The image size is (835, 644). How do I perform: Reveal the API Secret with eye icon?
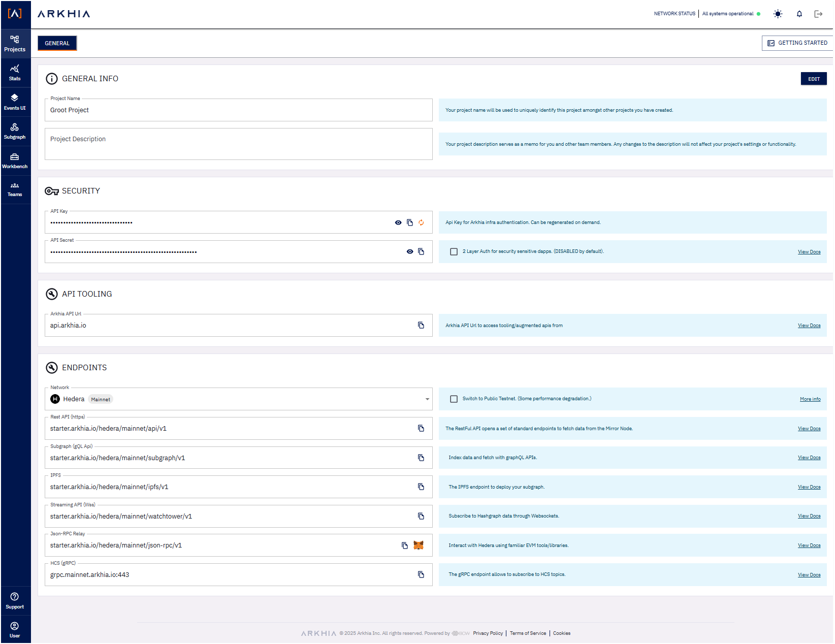coord(410,251)
